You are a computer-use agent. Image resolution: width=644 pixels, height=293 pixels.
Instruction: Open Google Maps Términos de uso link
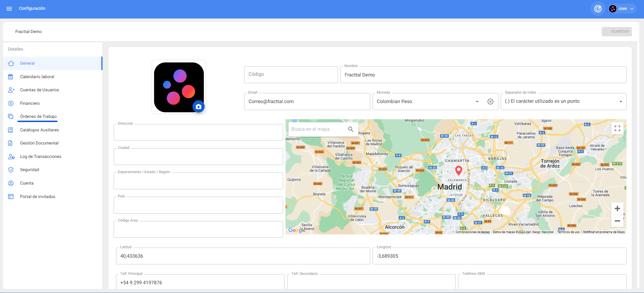pyautogui.click(x=568, y=232)
